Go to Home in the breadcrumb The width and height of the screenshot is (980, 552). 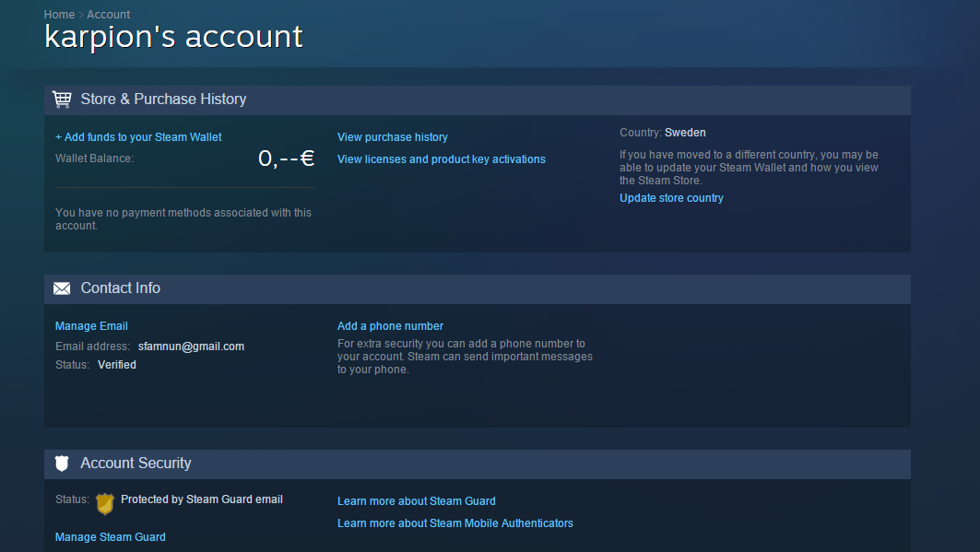click(59, 15)
